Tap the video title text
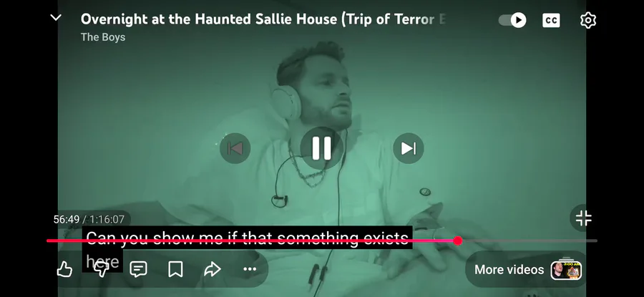The height and width of the screenshot is (297, 644). 263,19
